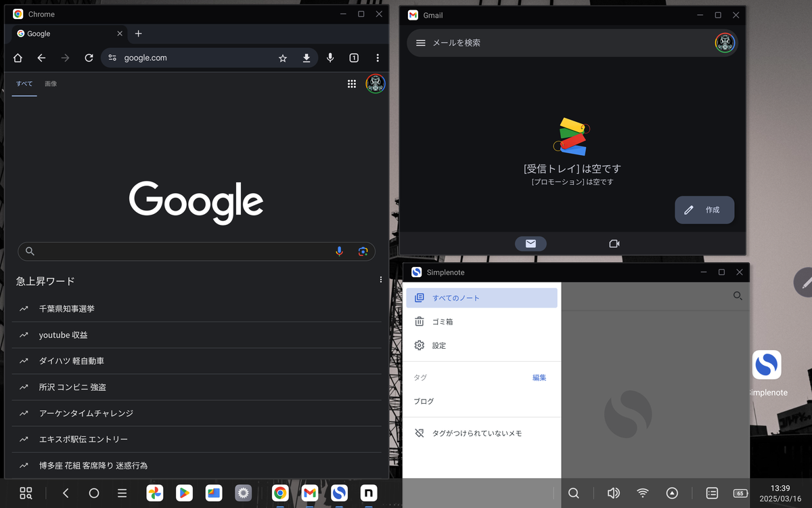This screenshot has width=812, height=508.
Task: Open the Google apps grid
Action: point(352,84)
